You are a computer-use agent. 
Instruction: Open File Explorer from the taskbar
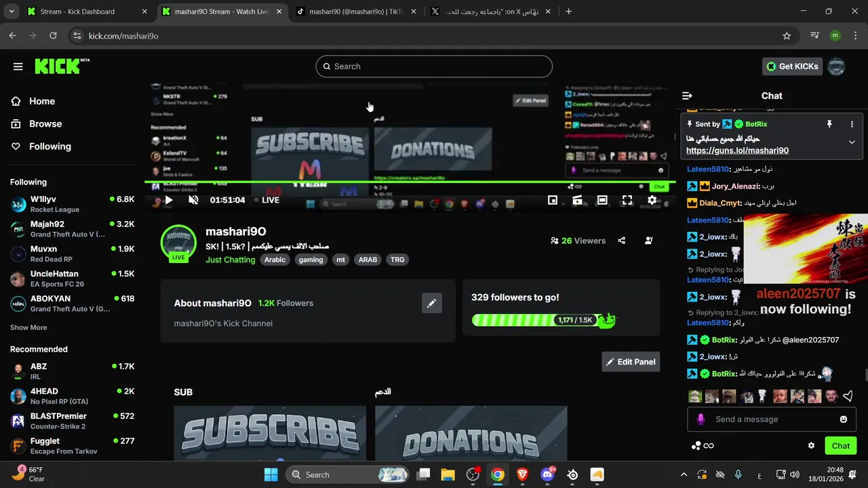tap(448, 474)
